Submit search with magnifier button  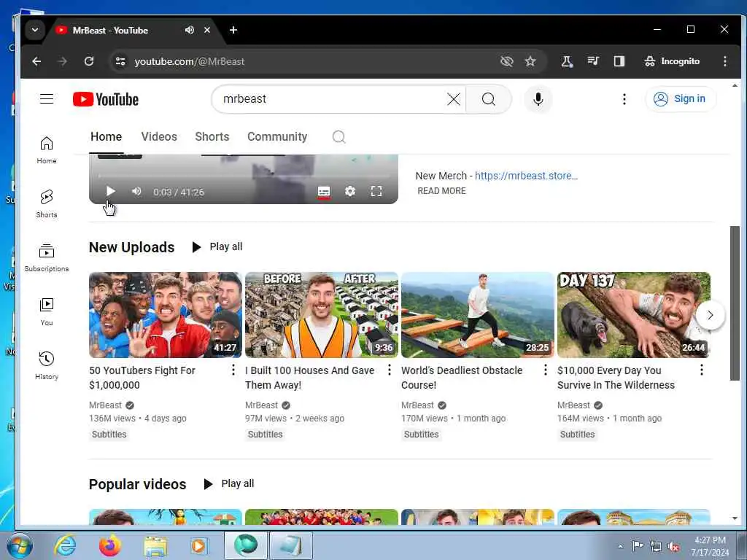(488, 99)
